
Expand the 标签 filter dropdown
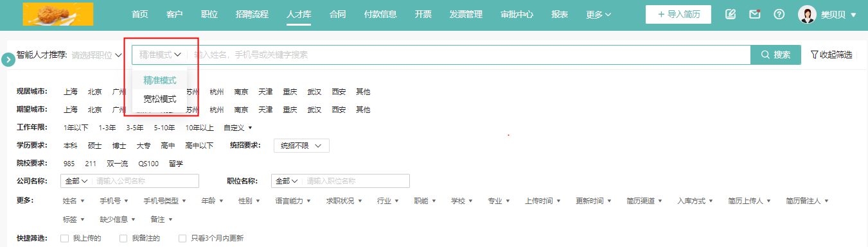click(x=74, y=219)
